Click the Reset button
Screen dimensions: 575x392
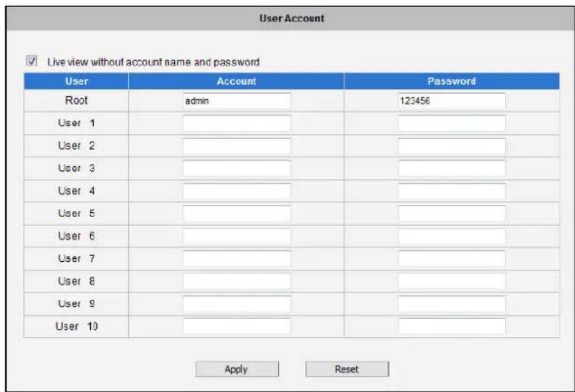point(347,369)
